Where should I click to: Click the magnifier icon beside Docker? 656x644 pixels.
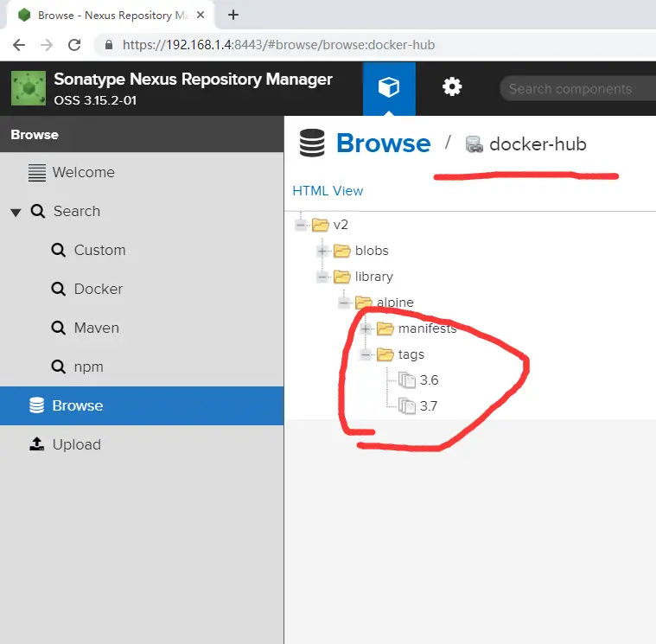tap(58, 289)
